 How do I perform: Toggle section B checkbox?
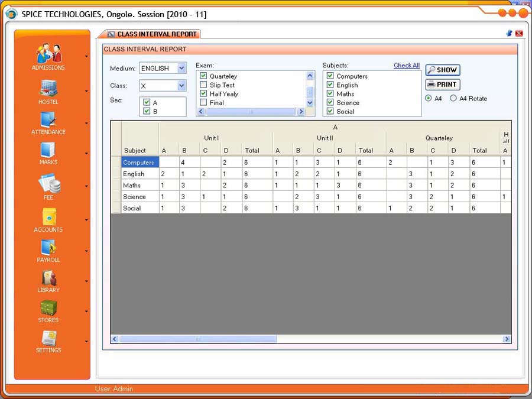(147, 111)
